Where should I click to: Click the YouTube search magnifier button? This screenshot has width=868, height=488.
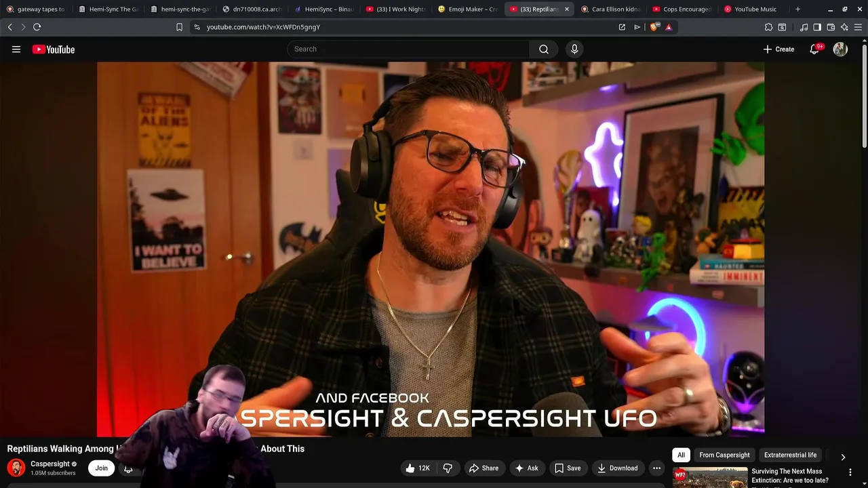pos(544,49)
